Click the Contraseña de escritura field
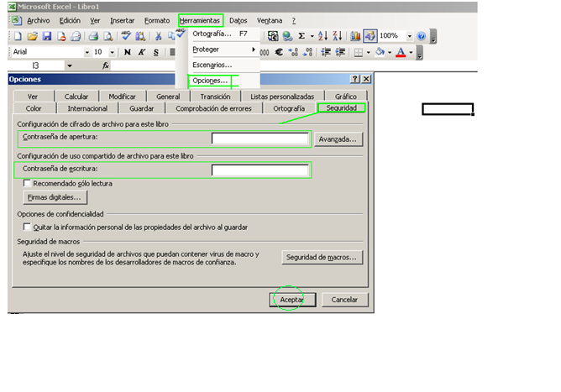This screenshot has width=561, height=392. point(260,170)
